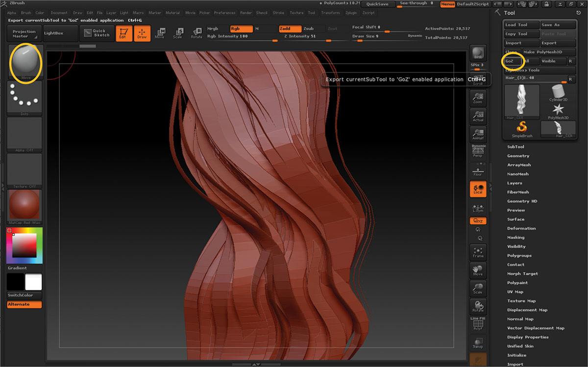This screenshot has height=367, width=588.
Task: Select the large Hair_(3)1 tool thumbnail
Action: [x=522, y=102]
